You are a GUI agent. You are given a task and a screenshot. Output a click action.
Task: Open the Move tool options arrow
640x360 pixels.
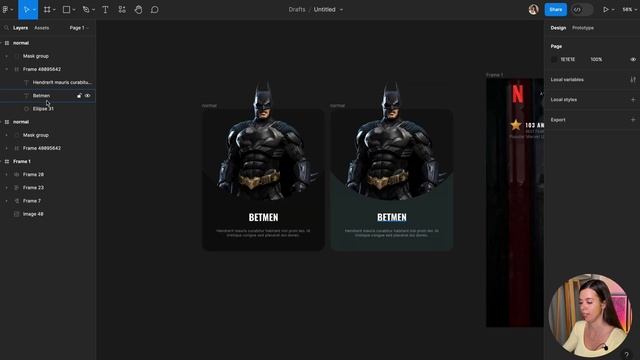pos(34,10)
